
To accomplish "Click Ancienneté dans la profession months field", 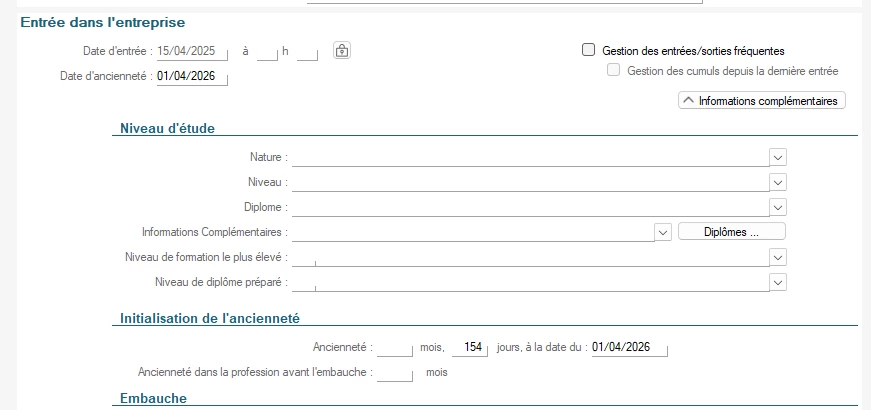I will click(x=394, y=373).
